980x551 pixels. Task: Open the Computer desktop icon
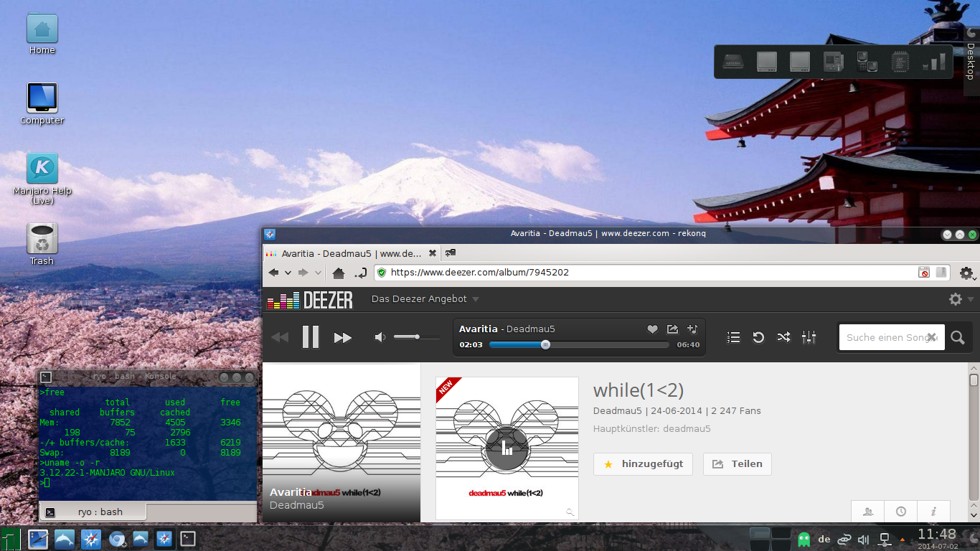42,105
